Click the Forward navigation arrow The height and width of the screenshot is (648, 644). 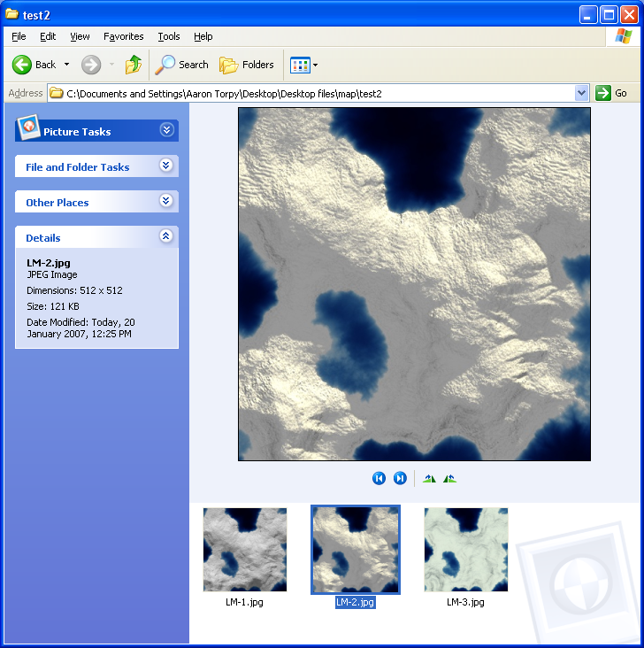(x=91, y=65)
